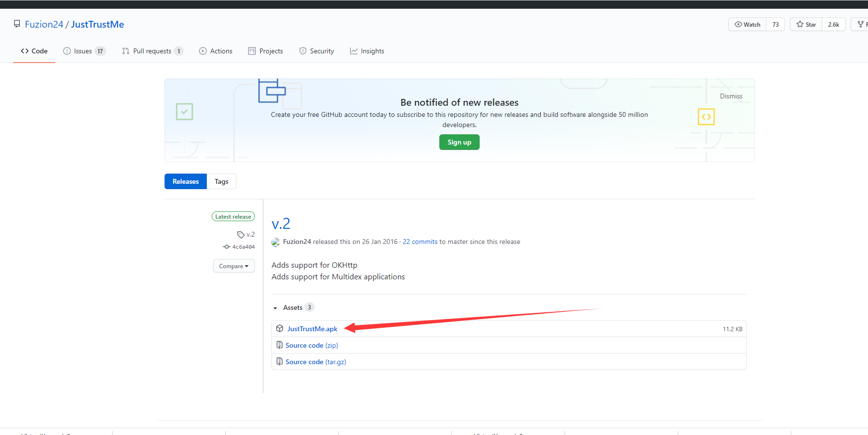Open the Pull requests tab
The width and height of the screenshot is (868, 435).
click(152, 51)
